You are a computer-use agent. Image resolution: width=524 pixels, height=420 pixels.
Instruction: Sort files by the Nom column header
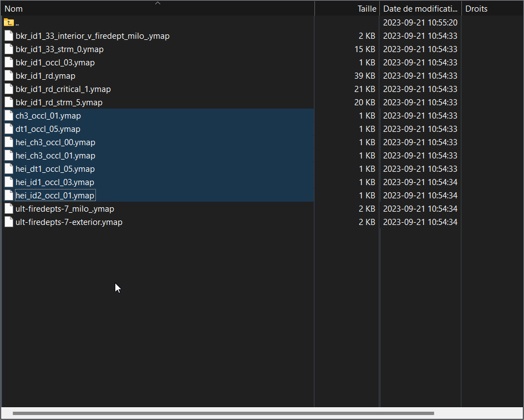point(14,9)
